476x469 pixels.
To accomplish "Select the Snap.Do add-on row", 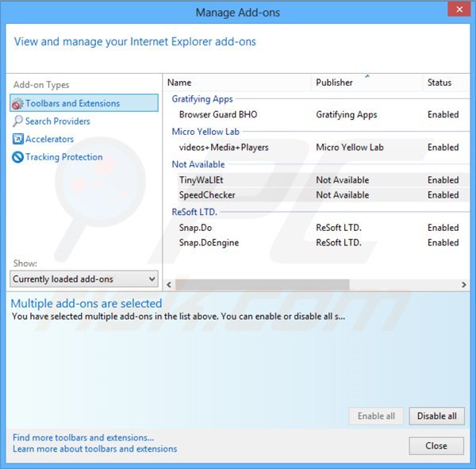I will click(323, 228).
